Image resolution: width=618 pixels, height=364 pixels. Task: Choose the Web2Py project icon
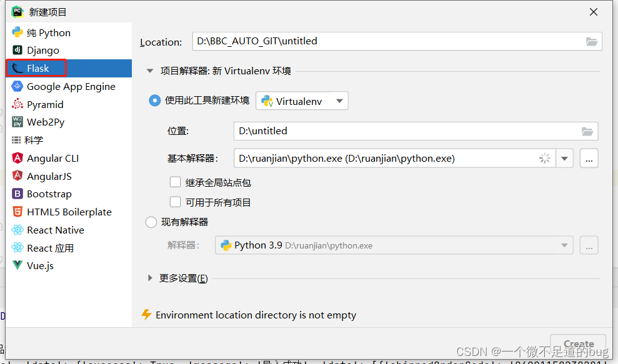coord(17,122)
